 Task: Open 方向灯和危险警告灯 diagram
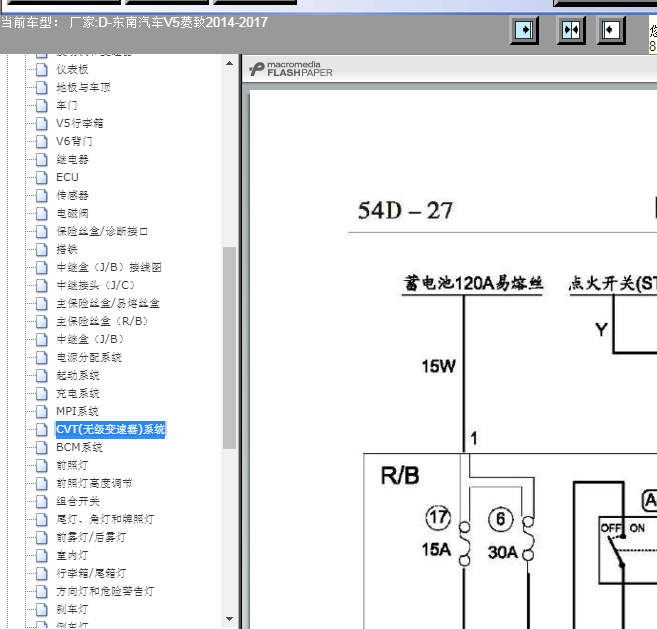coord(105,592)
